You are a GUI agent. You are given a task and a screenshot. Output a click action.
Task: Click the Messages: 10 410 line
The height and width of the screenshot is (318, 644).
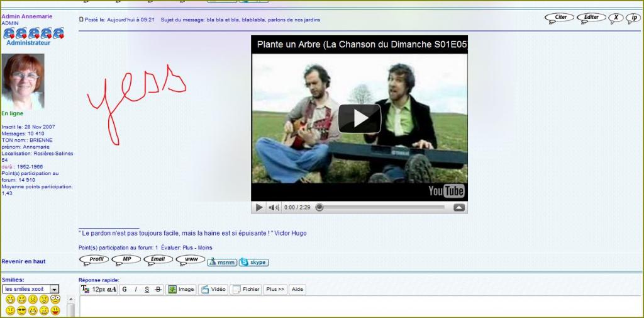(x=23, y=133)
